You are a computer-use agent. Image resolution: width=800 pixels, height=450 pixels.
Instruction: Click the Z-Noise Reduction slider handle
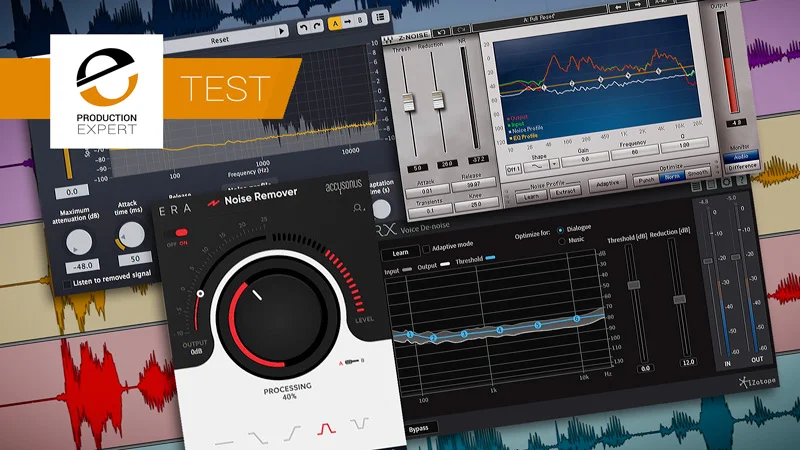438,99
